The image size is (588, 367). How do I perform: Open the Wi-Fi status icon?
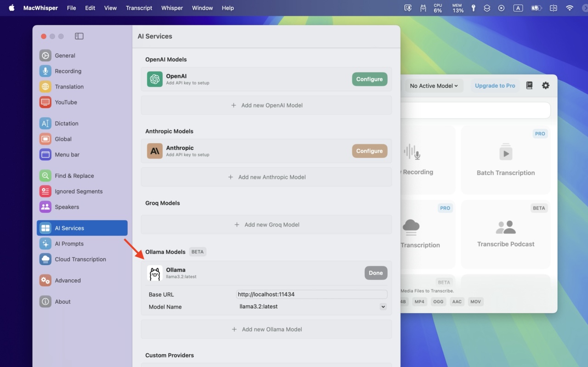point(570,8)
